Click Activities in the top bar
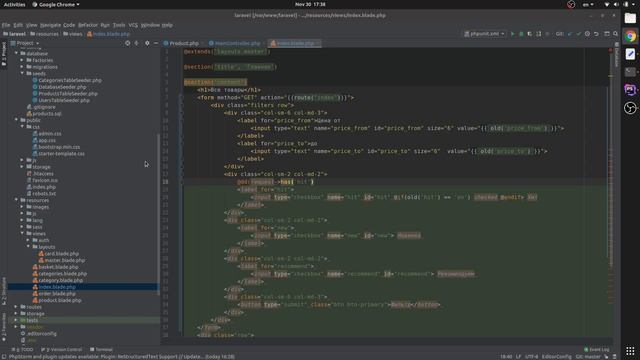The height and width of the screenshot is (360, 640). [x=15, y=4]
